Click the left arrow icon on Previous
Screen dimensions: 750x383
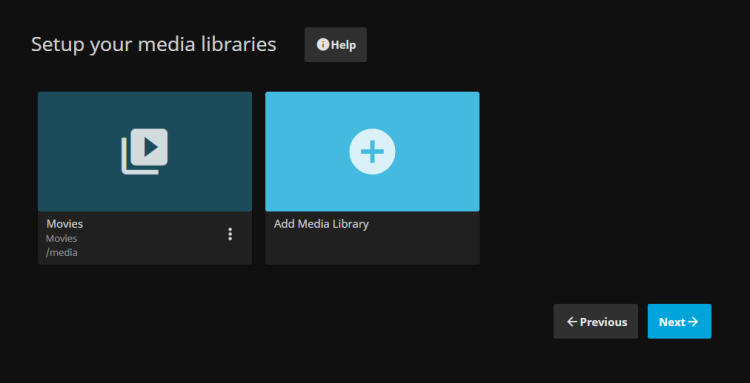(572, 322)
